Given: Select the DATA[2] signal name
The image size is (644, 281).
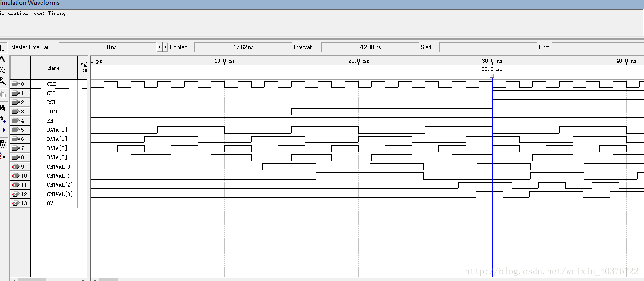Looking at the screenshot, I should click(x=57, y=148).
